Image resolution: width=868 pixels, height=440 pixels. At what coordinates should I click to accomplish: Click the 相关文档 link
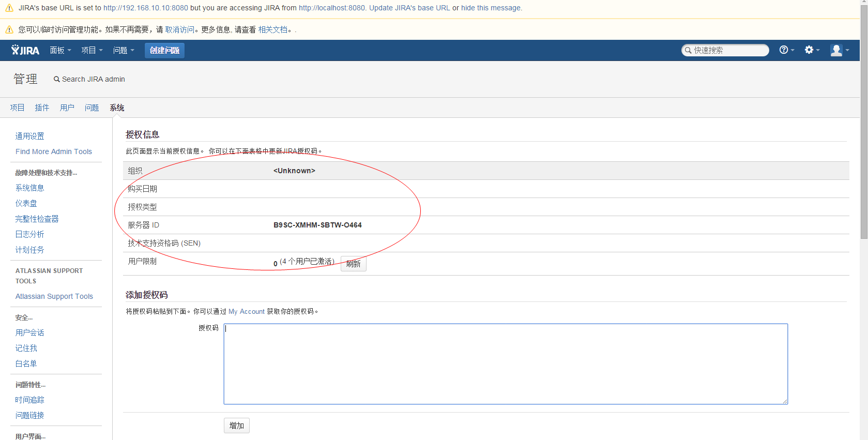pos(273,29)
